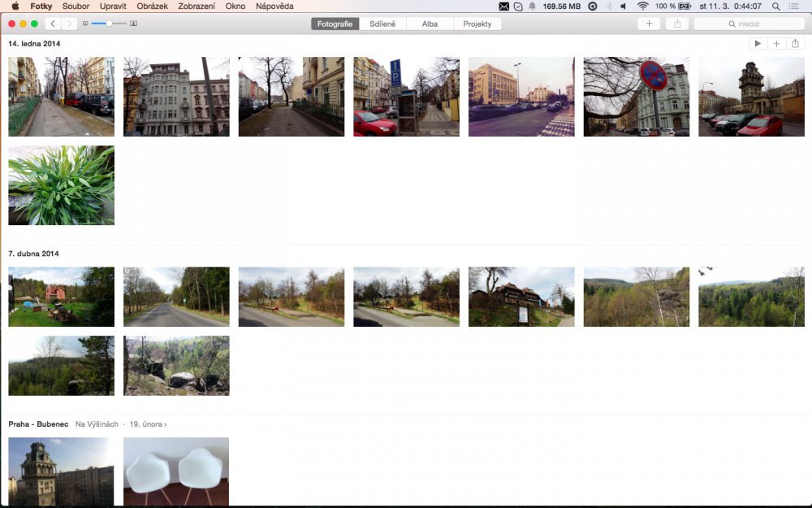This screenshot has height=508, width=812.
Task: Open Spotlight search from the menu bar
Action: point(776,6)
